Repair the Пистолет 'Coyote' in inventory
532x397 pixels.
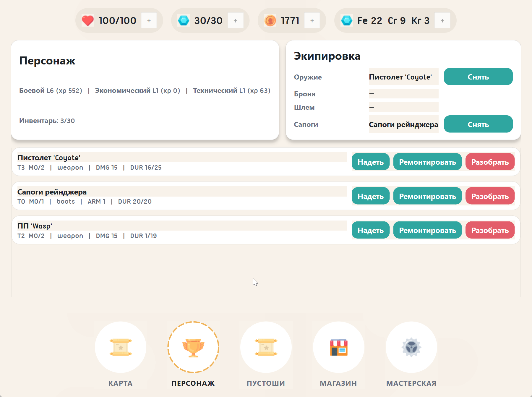[x=427, y=162]
